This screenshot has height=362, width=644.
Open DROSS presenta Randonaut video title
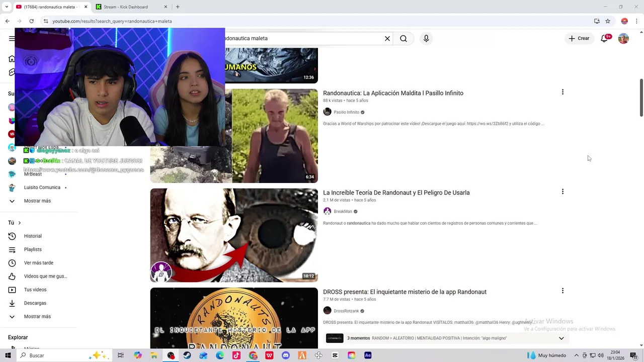coord(405,292)
